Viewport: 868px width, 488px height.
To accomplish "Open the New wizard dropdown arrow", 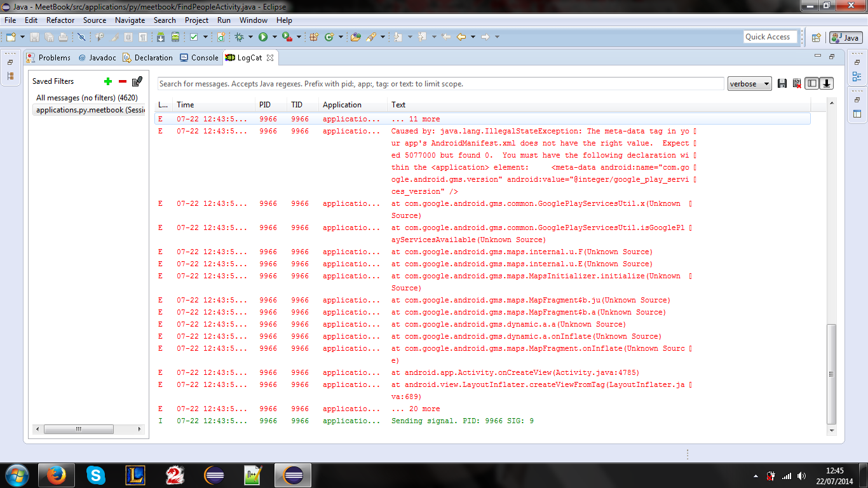I will pyautogui.click(x=22, y=37).
